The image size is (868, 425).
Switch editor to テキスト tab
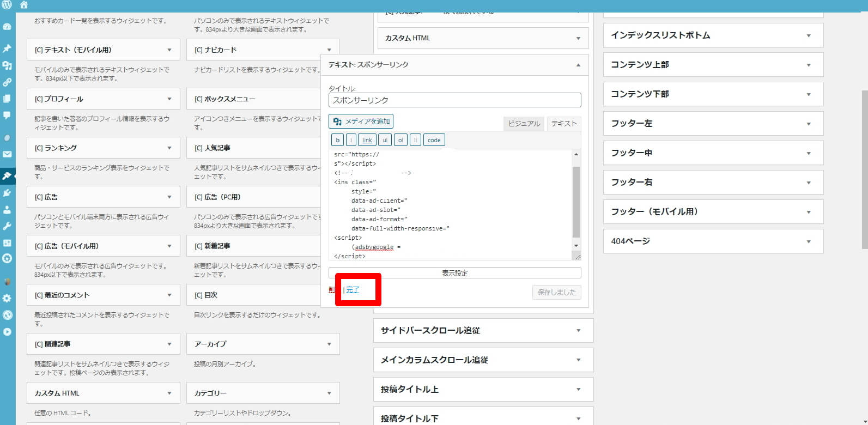click(x=564, y=124)
